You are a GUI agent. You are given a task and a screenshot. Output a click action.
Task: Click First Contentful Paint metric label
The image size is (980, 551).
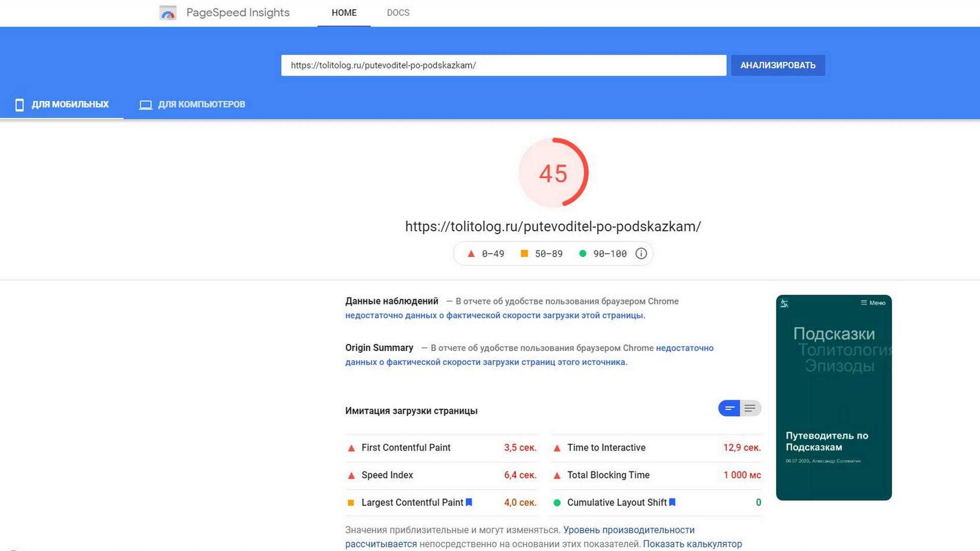(406, 448)
